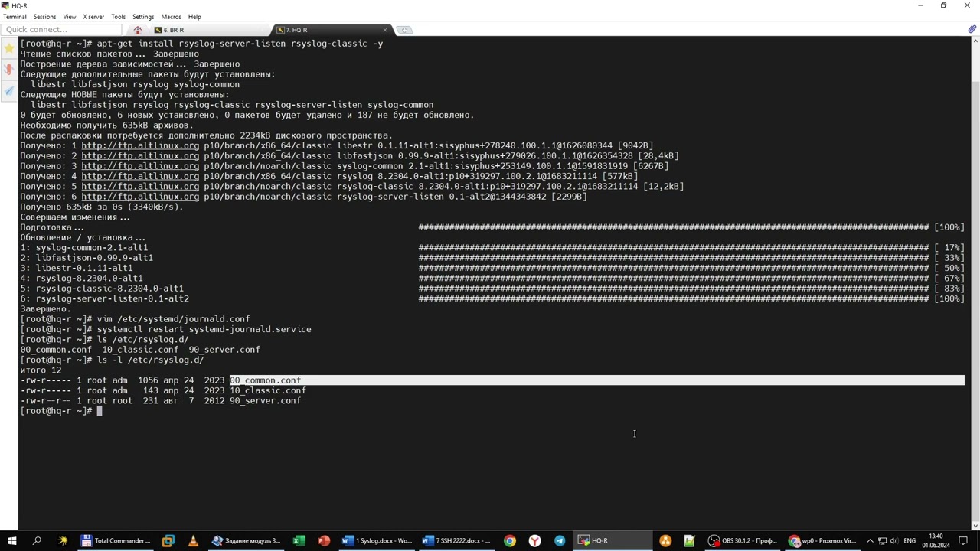Open the View menu
This screenshot has width=980, height=551.
pyautogui.click(x=69, y=16)
